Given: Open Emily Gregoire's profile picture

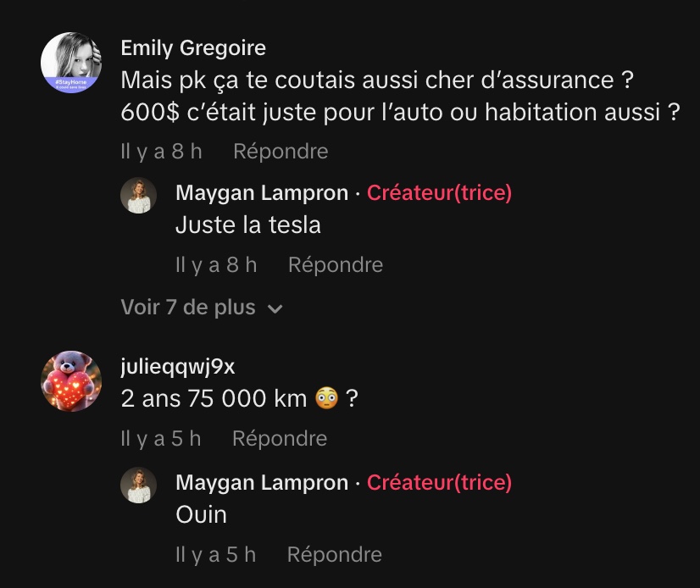Looking at the screenshot, I should pos(71,63).
